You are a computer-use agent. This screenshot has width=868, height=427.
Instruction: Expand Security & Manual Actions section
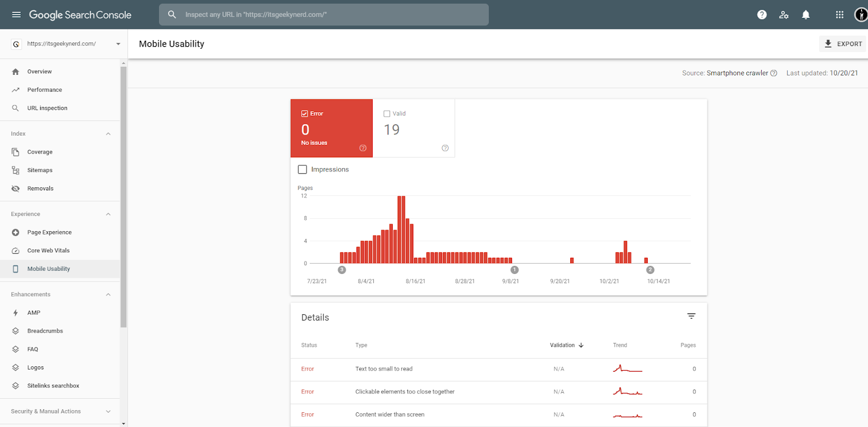coord(108,412)
